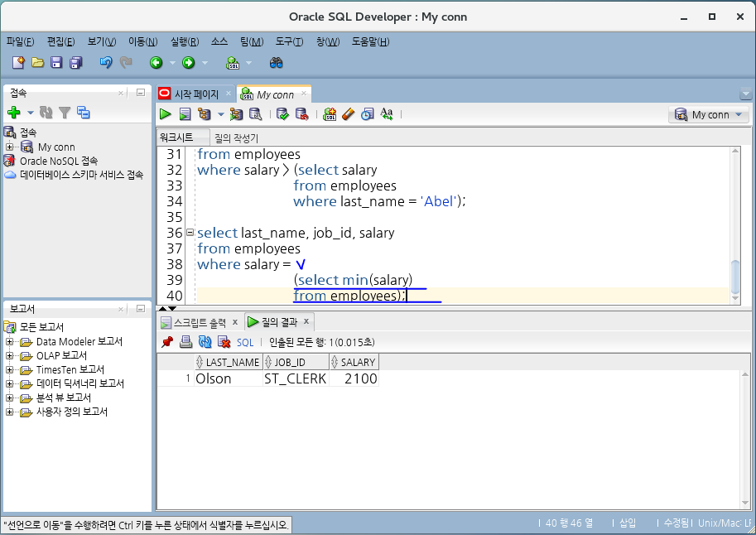Open the 실행(R) menu
Viewport: 756px width, 535px height.
(184, 41)
